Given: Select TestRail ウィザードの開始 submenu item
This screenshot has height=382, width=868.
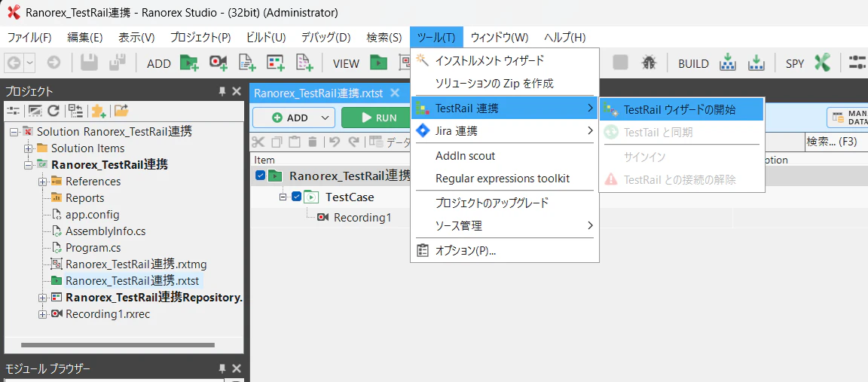Looking at the screenshot, I should (x=681, y=109).
